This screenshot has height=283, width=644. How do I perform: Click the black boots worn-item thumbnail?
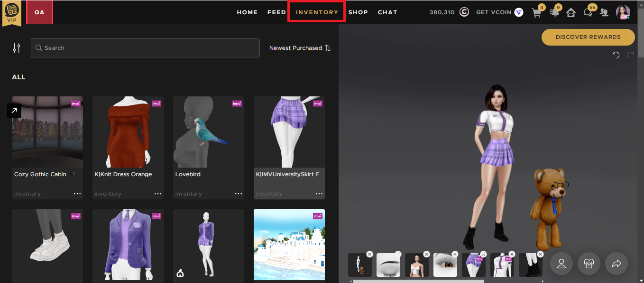pos(530,265)
